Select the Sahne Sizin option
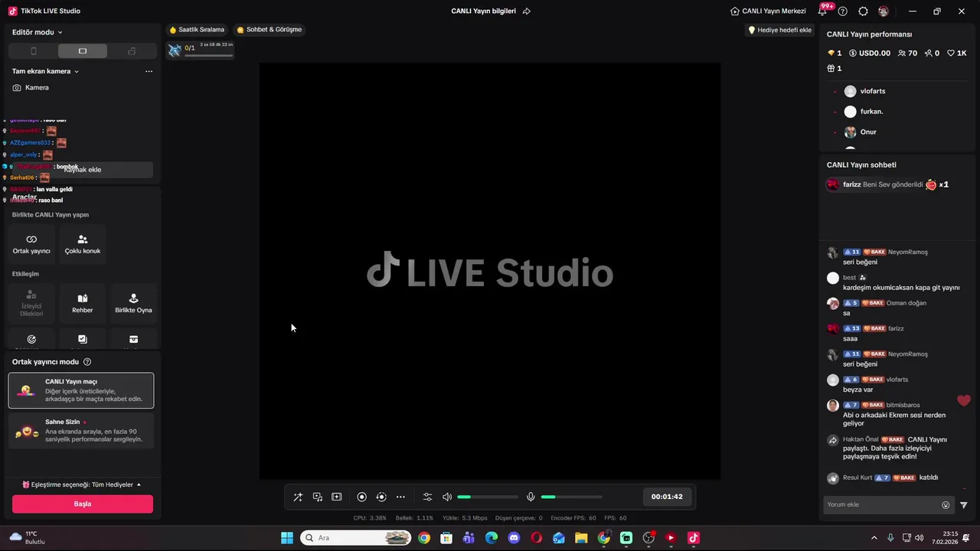 point(81,431)
